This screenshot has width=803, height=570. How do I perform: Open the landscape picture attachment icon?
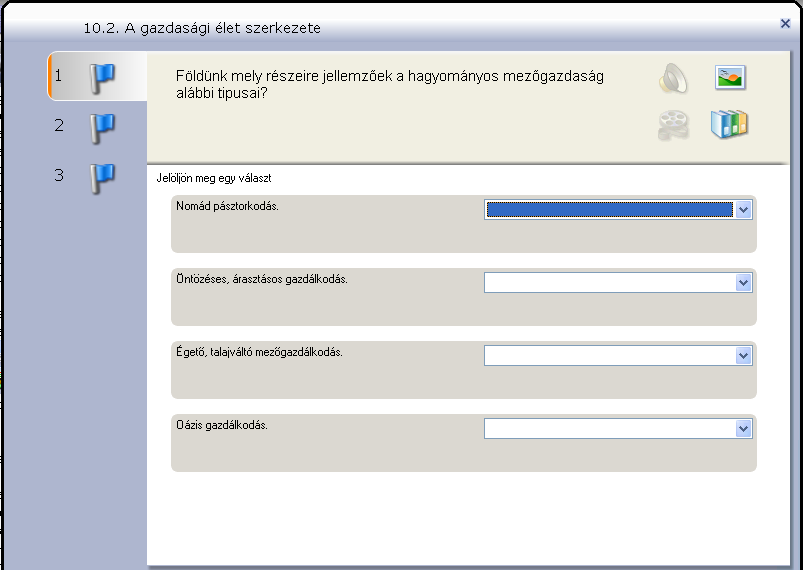(x=731, y=77)
